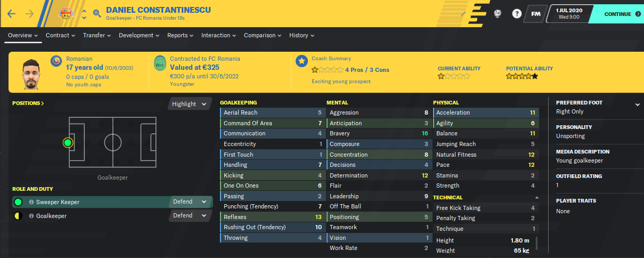Open the Development menu
The image size is (644, 258).
[139, 35]
